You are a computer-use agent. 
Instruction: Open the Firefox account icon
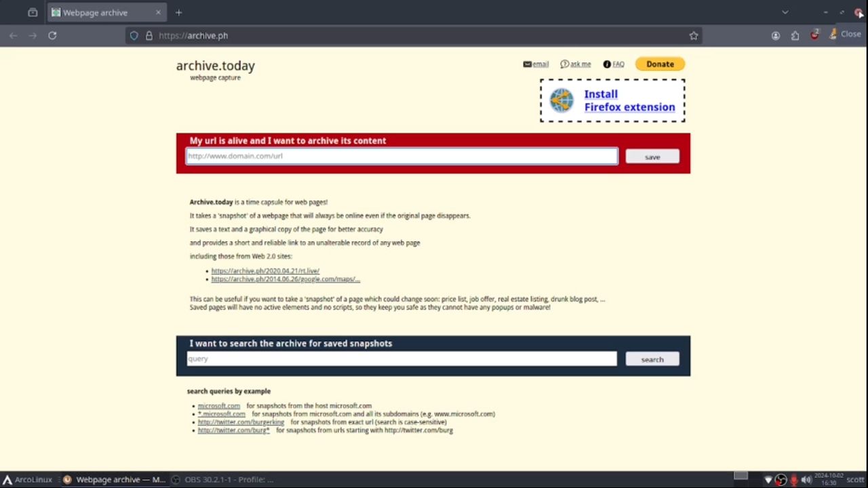tap(776, 35)
